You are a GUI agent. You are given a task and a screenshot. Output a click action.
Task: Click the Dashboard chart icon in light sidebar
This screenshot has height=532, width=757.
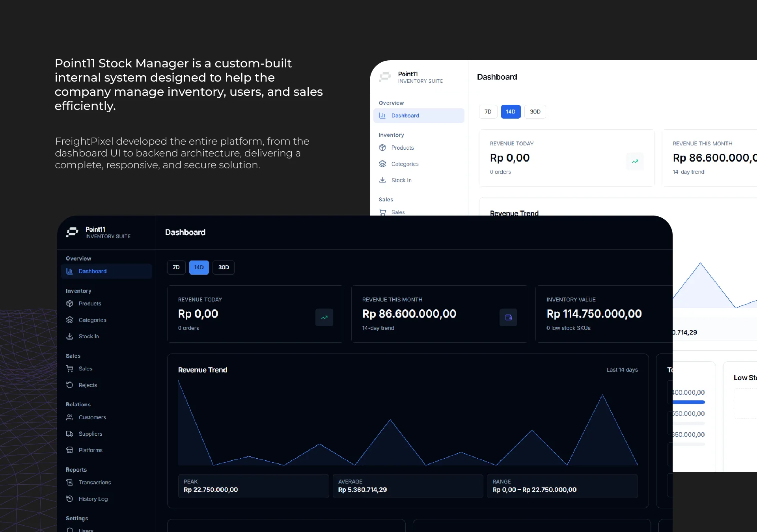click(x=382, y=115)
